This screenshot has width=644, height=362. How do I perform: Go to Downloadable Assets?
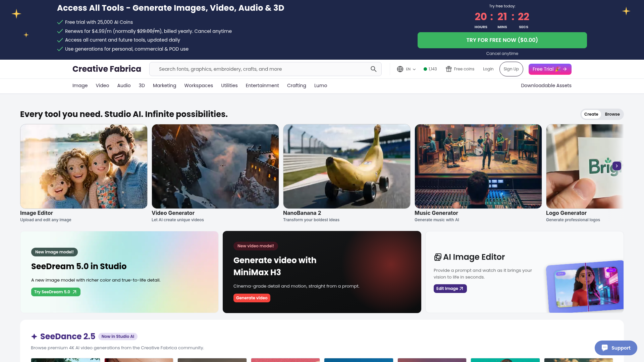(x=546, y=85)
